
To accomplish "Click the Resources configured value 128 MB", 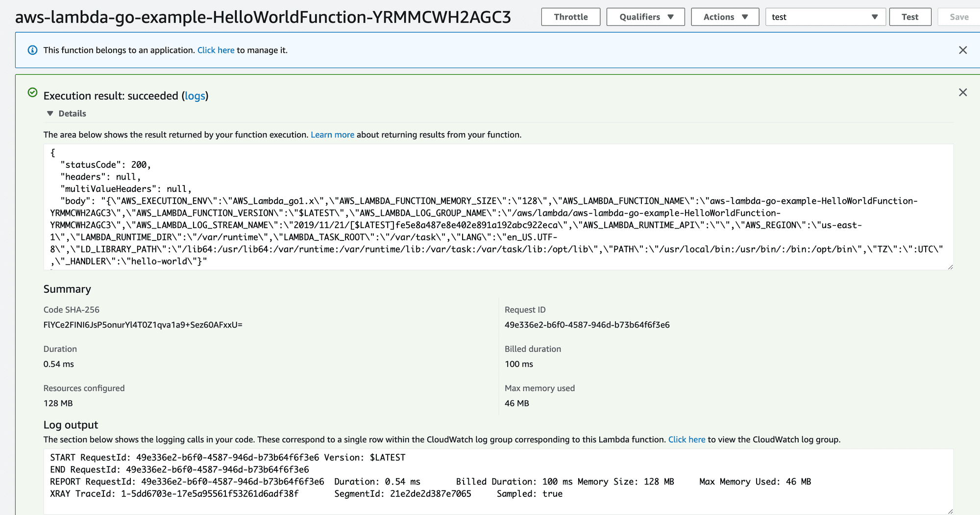I will 58,403.
